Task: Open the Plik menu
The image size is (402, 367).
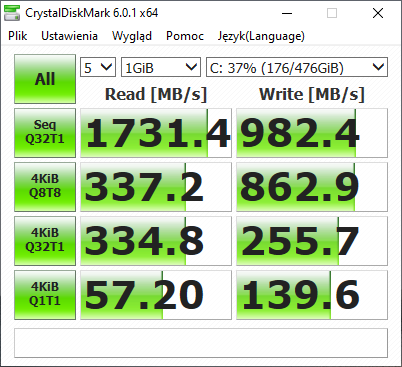Action: click(x=18, y=36)
